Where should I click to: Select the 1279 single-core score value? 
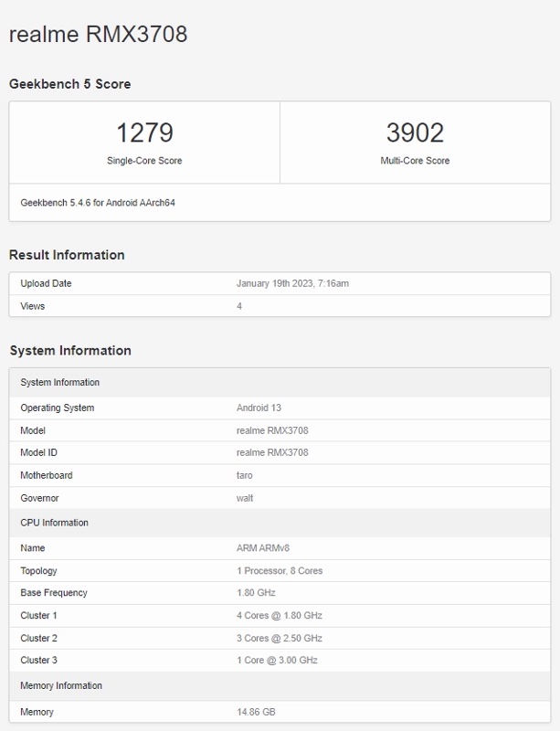[x=144, y=133]
